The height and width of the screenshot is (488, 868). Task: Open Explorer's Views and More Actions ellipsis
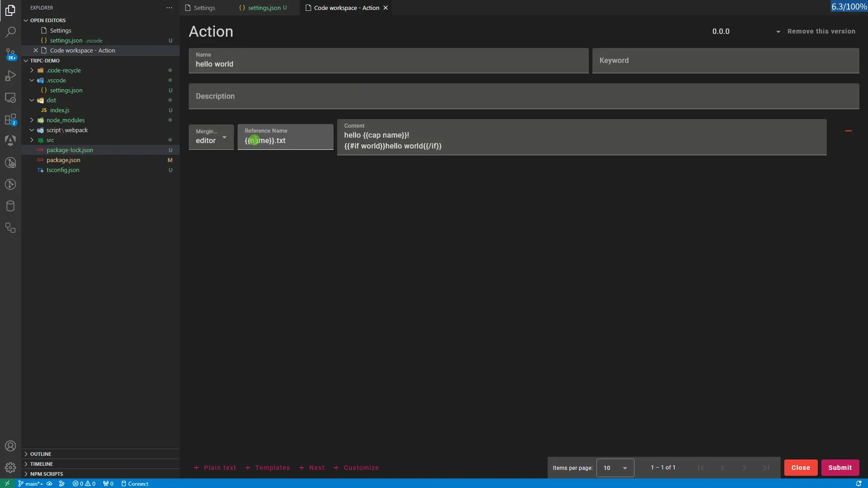pos(169,8)
